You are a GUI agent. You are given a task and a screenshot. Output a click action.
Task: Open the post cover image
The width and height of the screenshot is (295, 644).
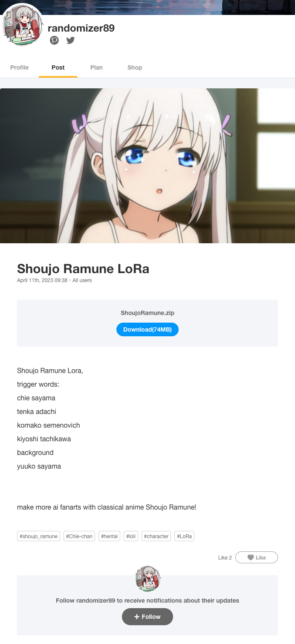[x=147, y=166]
